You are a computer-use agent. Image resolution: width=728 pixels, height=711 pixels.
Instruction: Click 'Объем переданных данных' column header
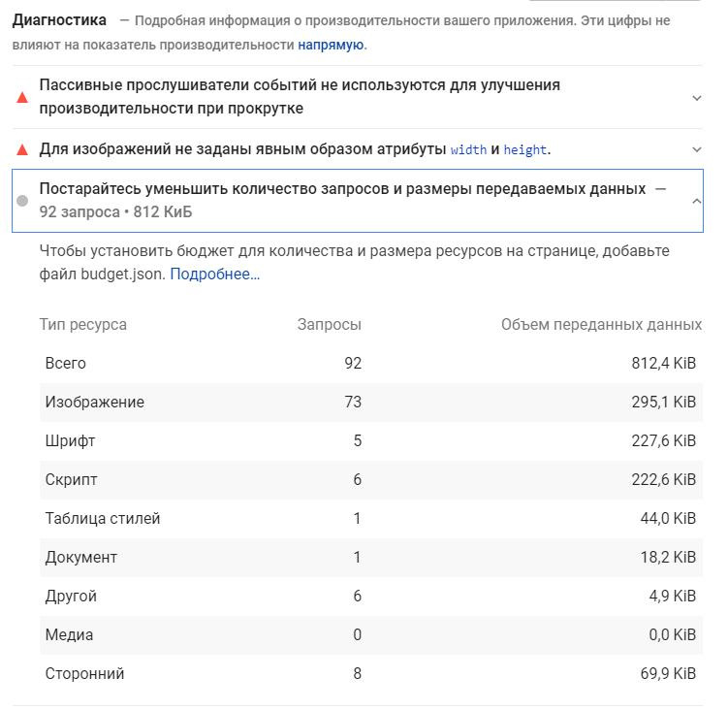601,324
